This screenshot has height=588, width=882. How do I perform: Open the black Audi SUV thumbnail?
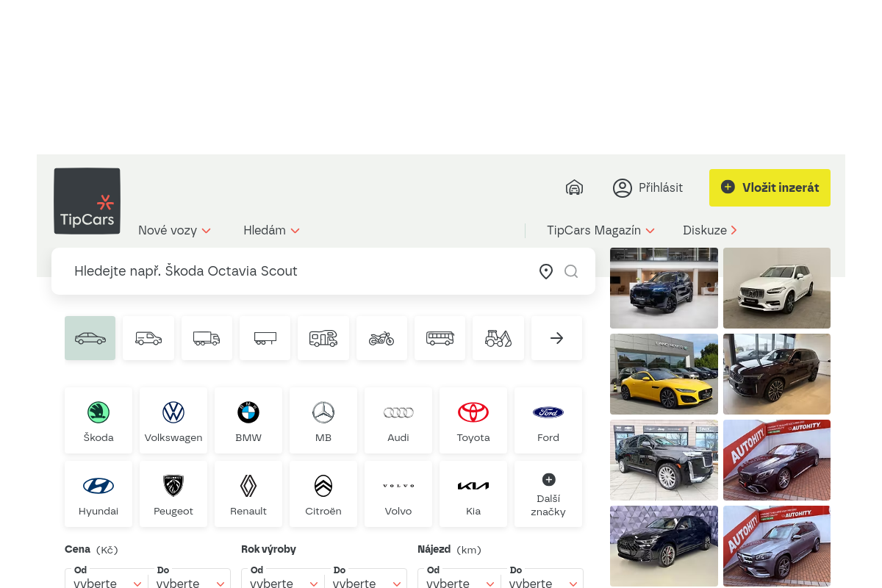pyautogui.click(x=664, y=546)
